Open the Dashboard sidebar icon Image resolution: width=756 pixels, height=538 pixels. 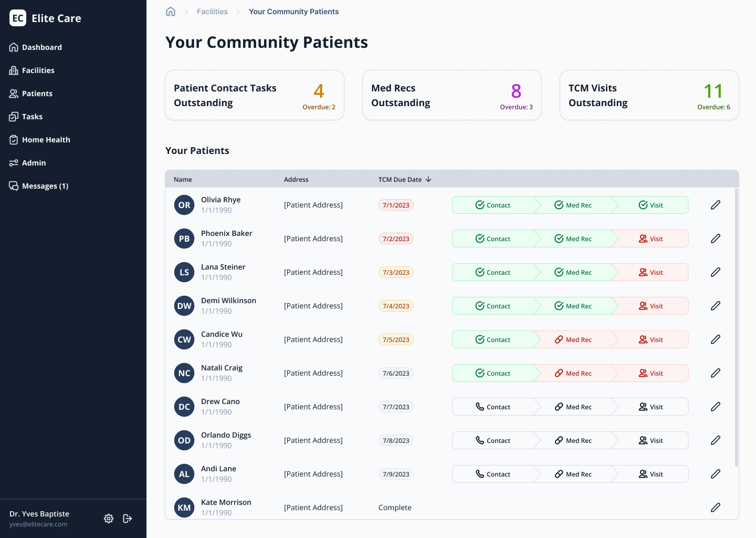coord(14,47)
